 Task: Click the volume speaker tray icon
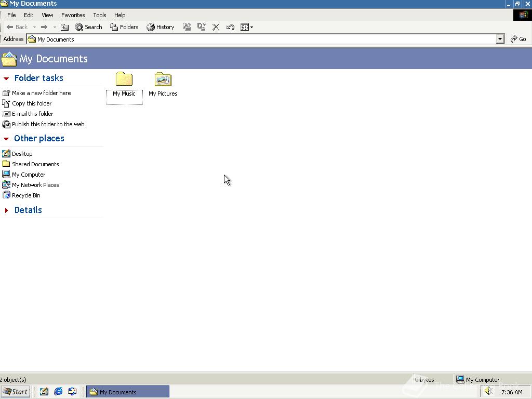click(488, 392)
